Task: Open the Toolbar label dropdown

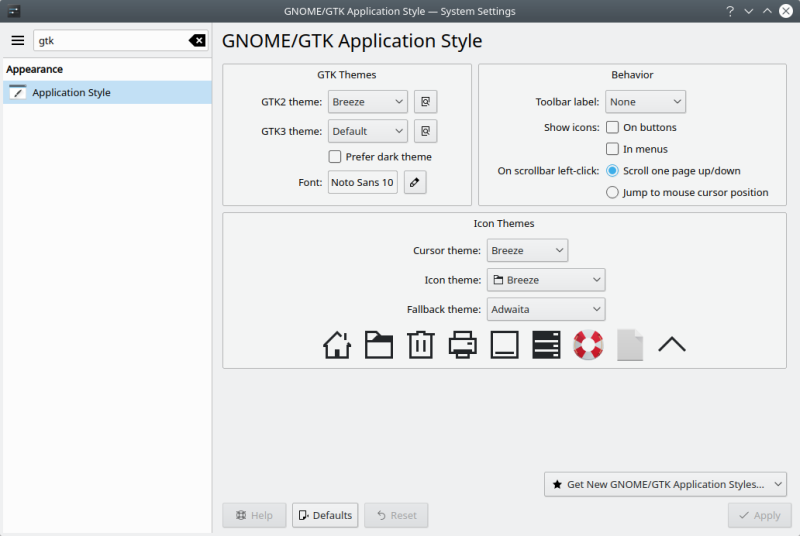Action: (x=645, y=102)
